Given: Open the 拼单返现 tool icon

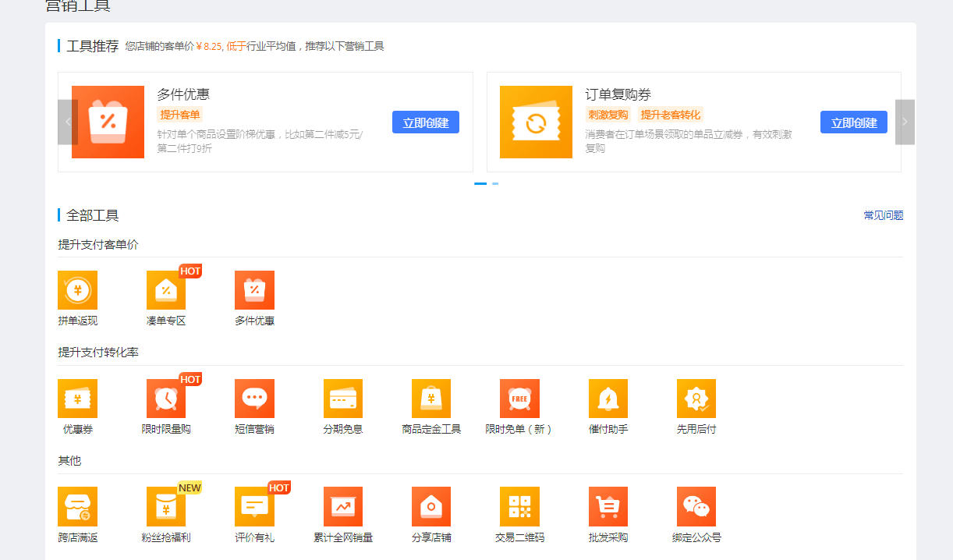Looking at the screenshot, I should 77,290.
